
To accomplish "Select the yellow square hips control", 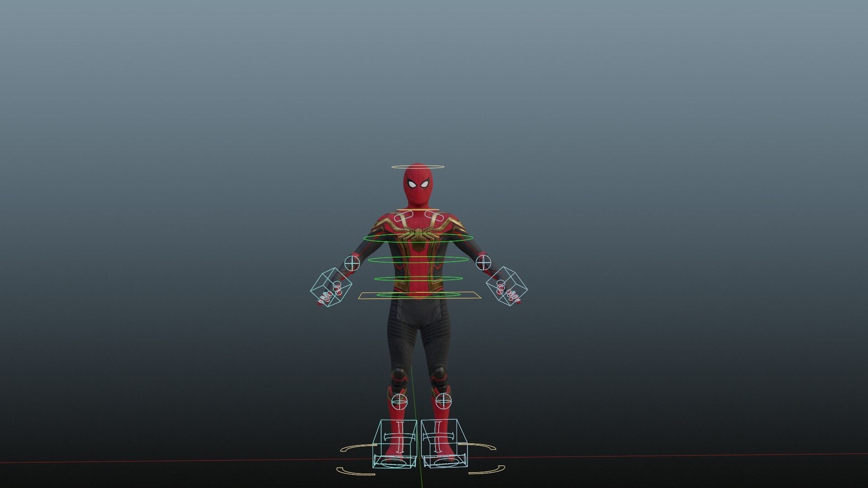I will coord(420,296).
